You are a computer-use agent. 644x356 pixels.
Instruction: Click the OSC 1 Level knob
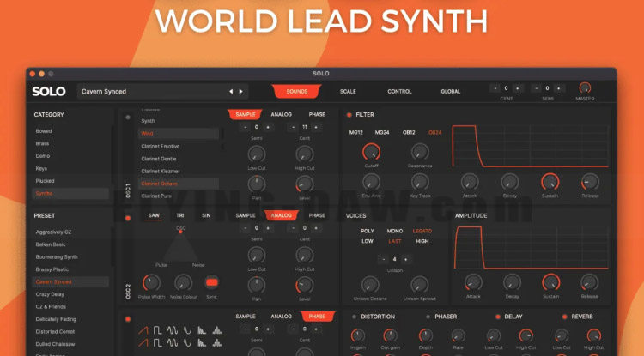pos(304,184)
